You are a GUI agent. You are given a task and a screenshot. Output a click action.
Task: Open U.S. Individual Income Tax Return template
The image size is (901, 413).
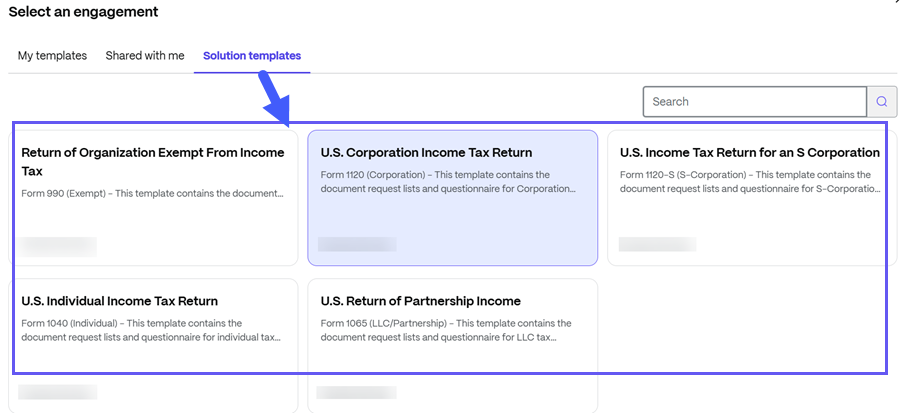click(x=153, y=346)
